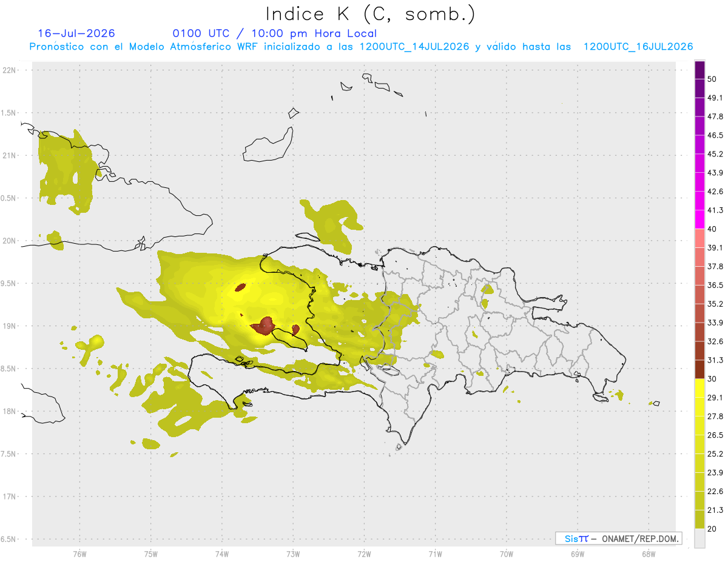
Task: Select the date text "16-Jul-2026"
Action: 76,33
